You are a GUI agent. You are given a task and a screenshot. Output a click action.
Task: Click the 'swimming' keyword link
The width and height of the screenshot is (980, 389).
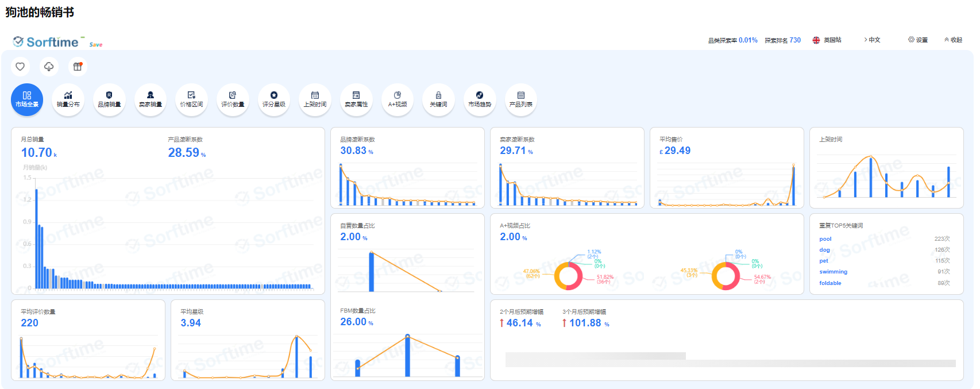(833, 272)
